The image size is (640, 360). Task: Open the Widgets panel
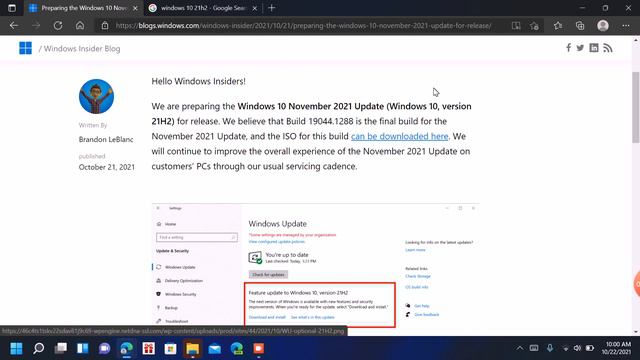(x=83, y=349)
